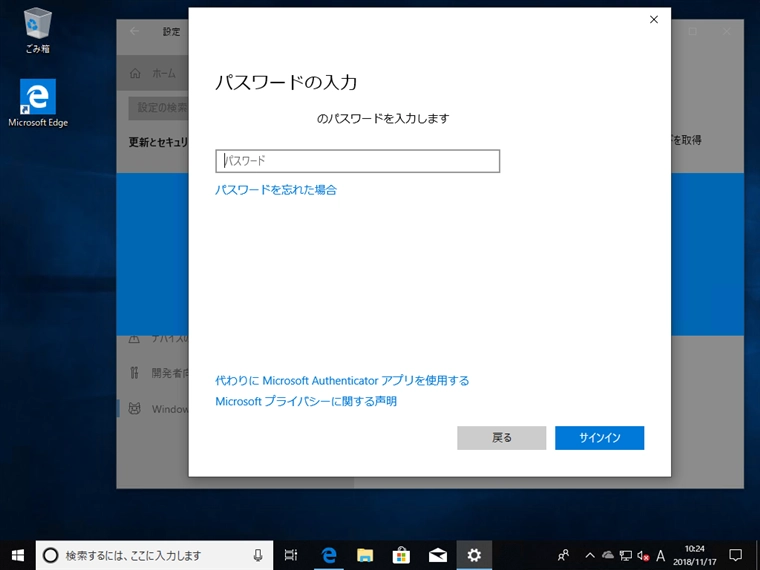Image resolution: width=760 pixels, height=570 pixels.
Task: Click the taskbar search box
Action: click(154, 555)
